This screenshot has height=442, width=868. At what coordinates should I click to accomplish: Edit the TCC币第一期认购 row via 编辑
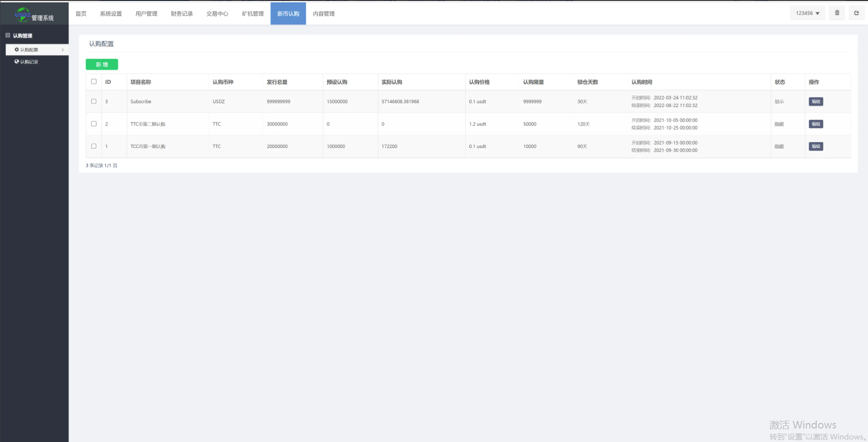pos(816,146)
